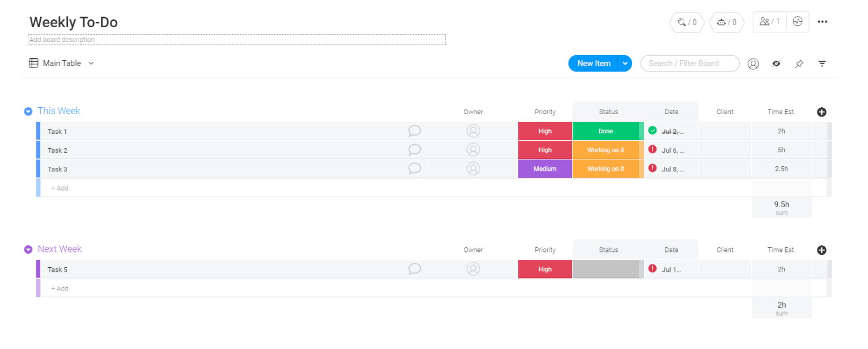This screenshot has width=868, height=349.
Task: Change Task 3 Medium priority label
Action: tap(545, 169)
